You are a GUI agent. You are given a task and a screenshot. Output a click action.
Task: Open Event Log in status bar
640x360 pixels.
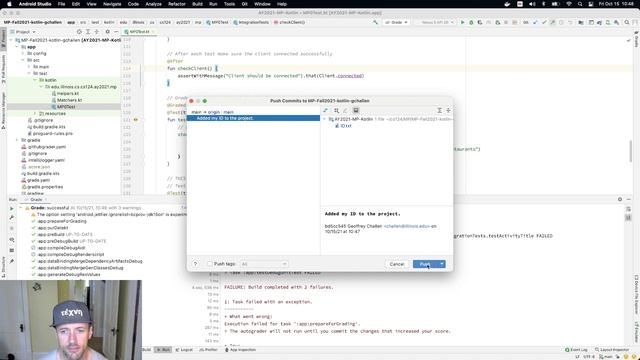point(576,350)
